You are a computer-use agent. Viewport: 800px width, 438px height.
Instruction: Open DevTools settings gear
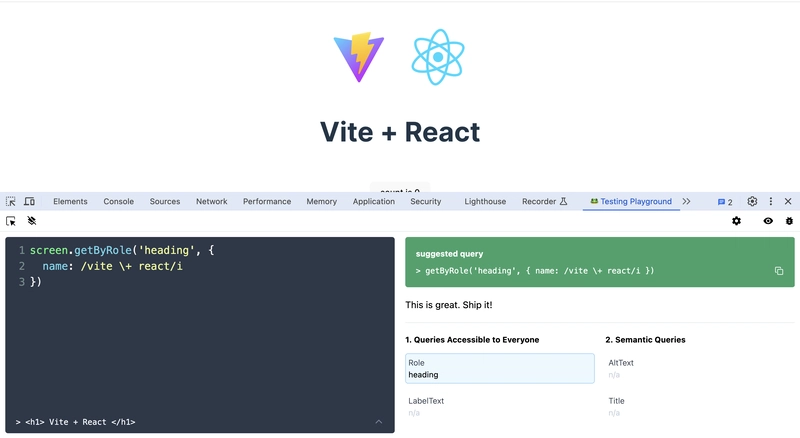[752, 202]
